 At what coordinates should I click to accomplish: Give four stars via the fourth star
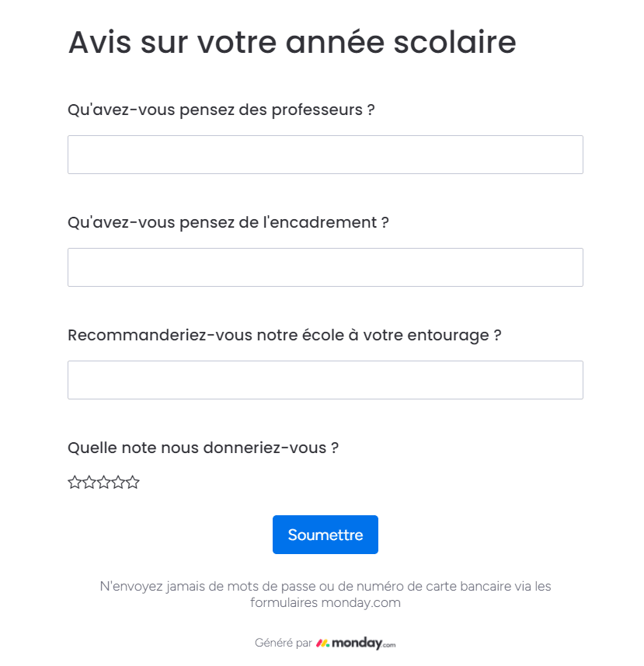118,482
